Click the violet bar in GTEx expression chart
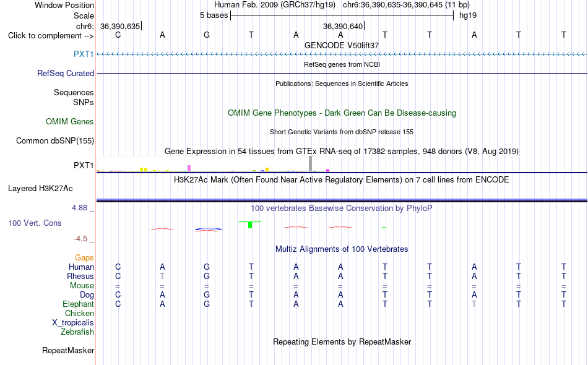 click(189, 168)
